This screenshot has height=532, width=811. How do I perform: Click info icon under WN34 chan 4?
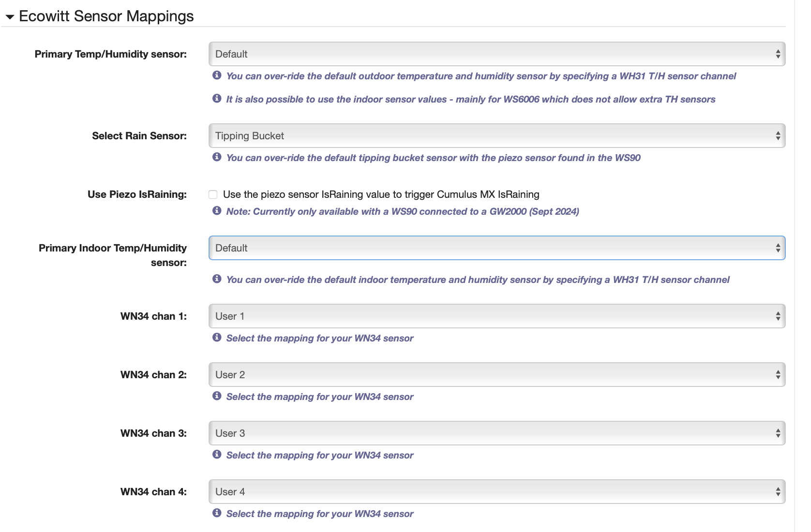point(217,513)
